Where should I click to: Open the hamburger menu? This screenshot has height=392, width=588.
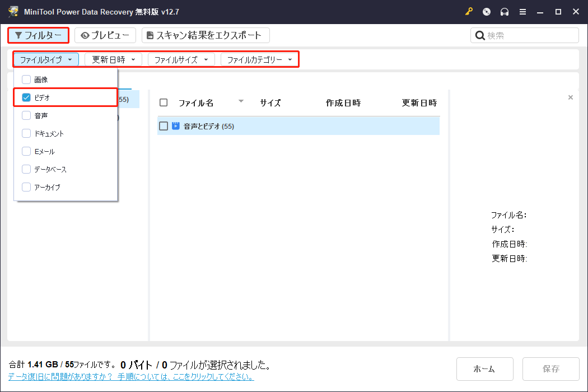point(522,11)
